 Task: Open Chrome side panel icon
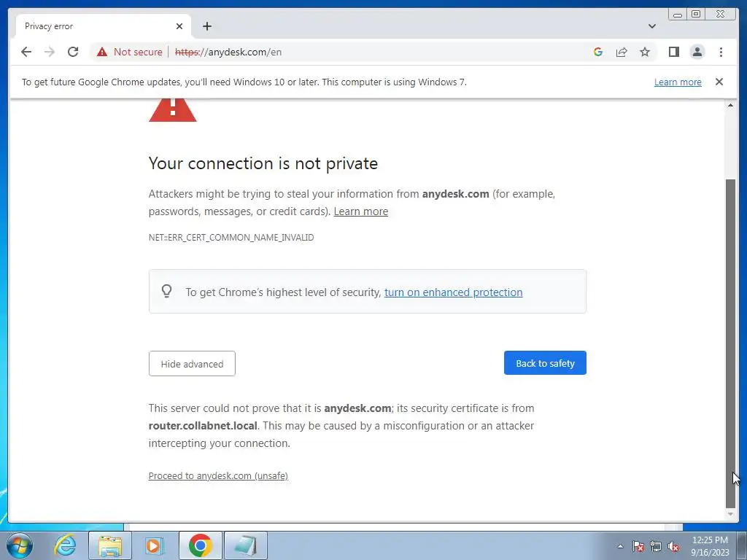click(x=673, y=52)
